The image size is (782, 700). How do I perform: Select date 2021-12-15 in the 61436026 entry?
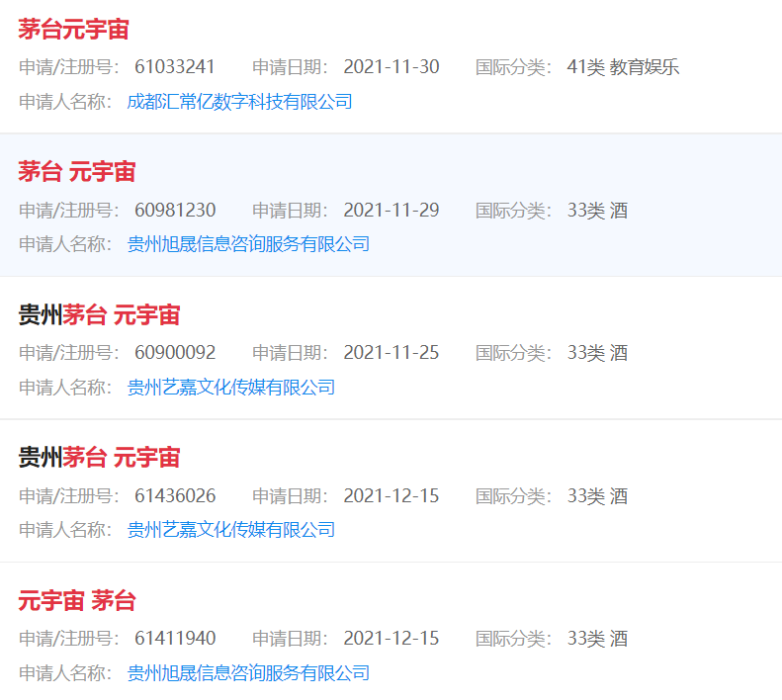point(391,496)
